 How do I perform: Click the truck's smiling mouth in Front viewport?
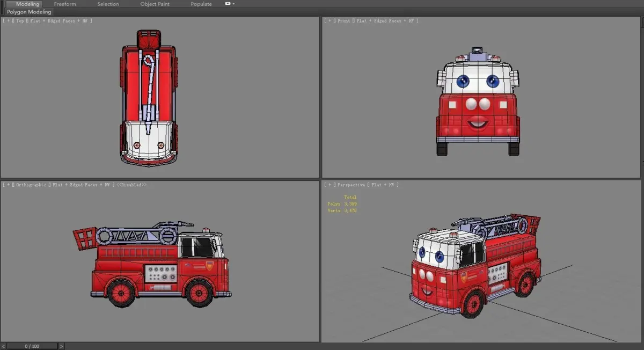(478, 124)
